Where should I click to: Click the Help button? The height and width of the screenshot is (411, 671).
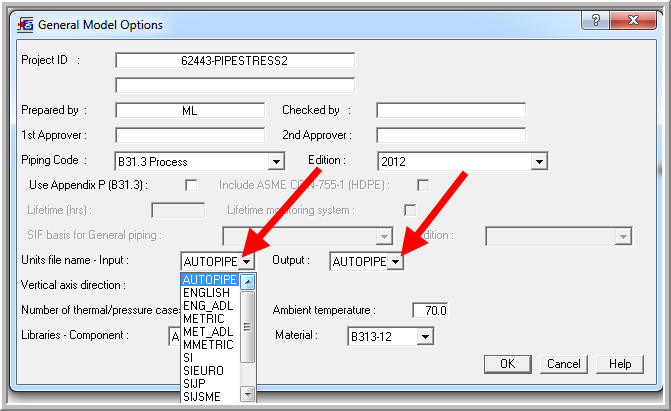[620, 364]
